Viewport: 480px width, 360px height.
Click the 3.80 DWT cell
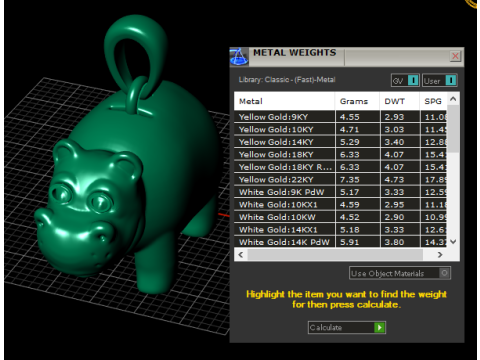pos(400,242)
